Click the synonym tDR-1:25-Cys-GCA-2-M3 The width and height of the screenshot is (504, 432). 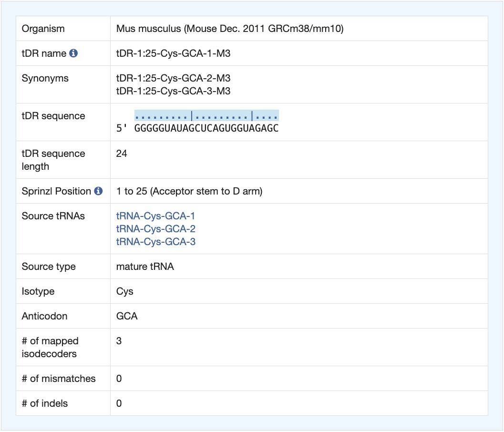[173, 78]
